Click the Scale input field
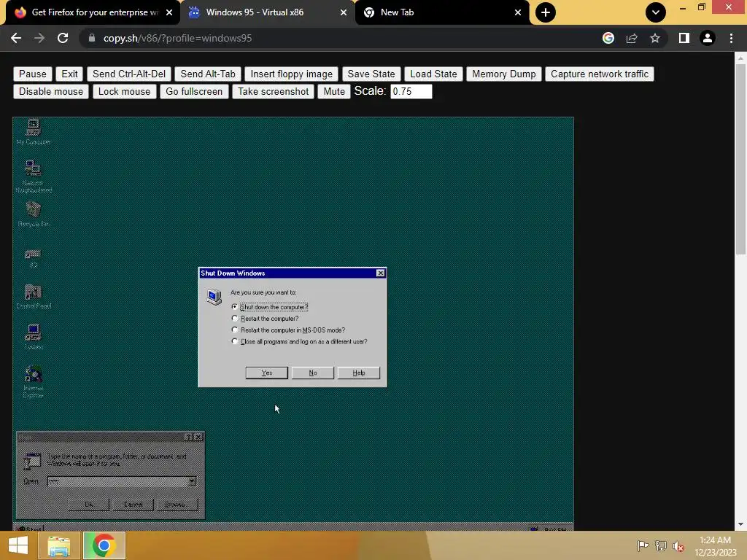Screen dimensions: 747x560 click(x=411, y=91)
